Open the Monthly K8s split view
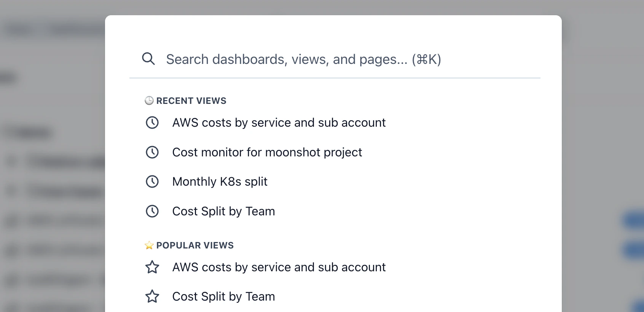 [220, 181]
